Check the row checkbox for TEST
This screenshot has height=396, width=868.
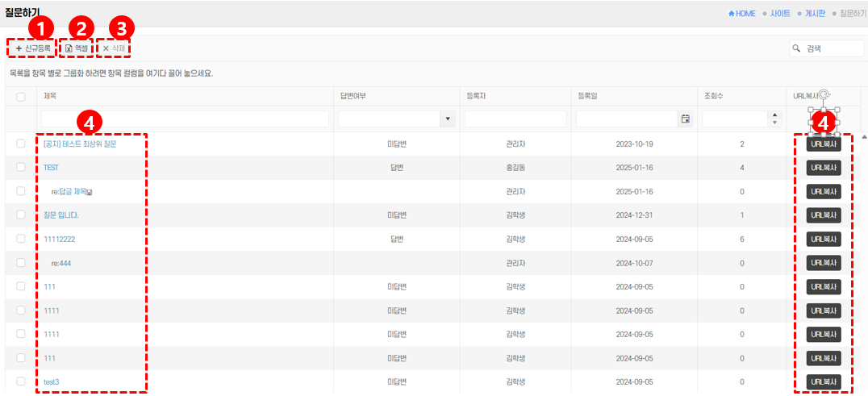coord(21,168)
